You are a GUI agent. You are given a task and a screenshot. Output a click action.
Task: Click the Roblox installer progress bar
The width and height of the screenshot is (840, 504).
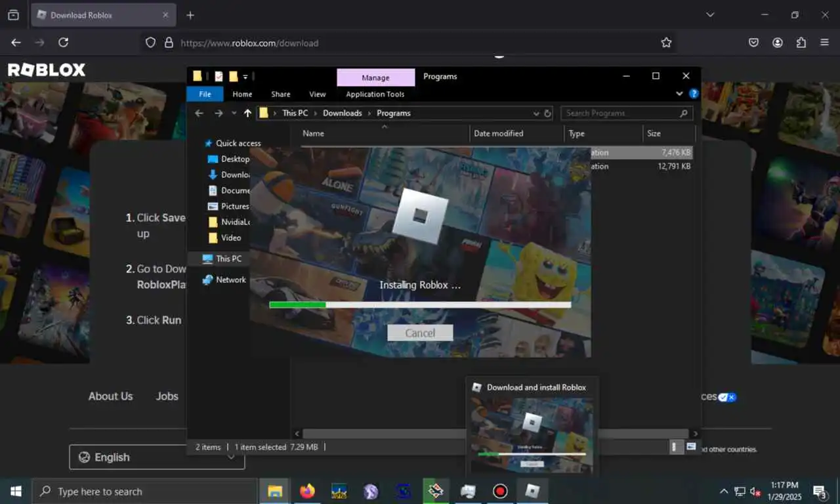(420, 304)
